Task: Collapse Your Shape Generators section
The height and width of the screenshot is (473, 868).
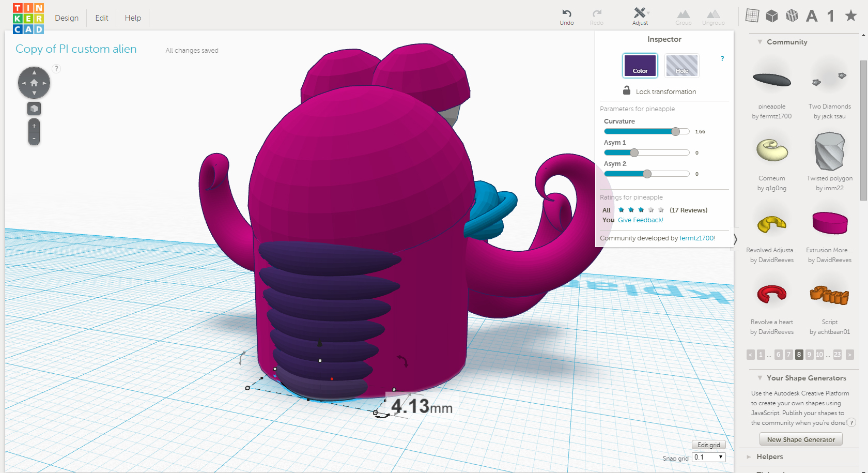Action: tap(760, 378)
